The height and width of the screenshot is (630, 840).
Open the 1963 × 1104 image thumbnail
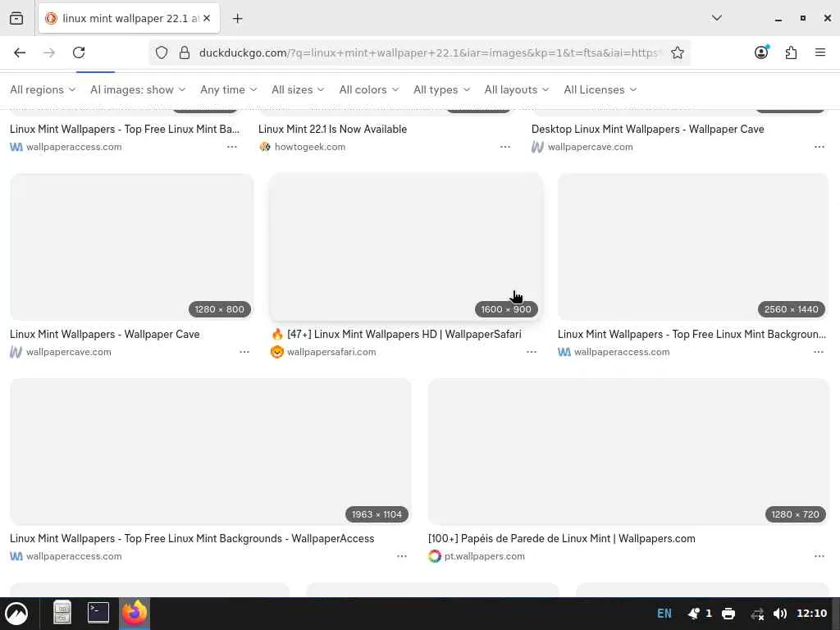[x=211, y=452]
